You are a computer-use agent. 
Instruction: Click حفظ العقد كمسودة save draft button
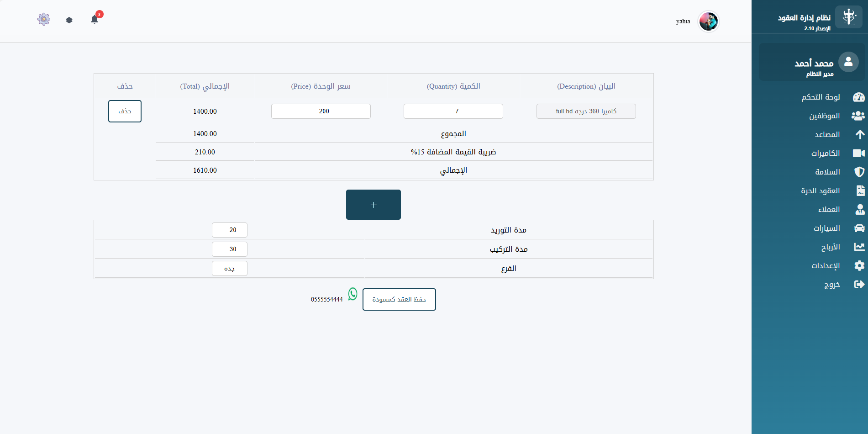point(399,299)
